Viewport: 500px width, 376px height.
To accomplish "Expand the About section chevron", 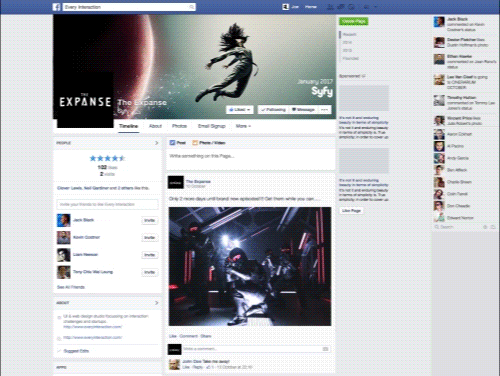I will (x=157, y=303).
